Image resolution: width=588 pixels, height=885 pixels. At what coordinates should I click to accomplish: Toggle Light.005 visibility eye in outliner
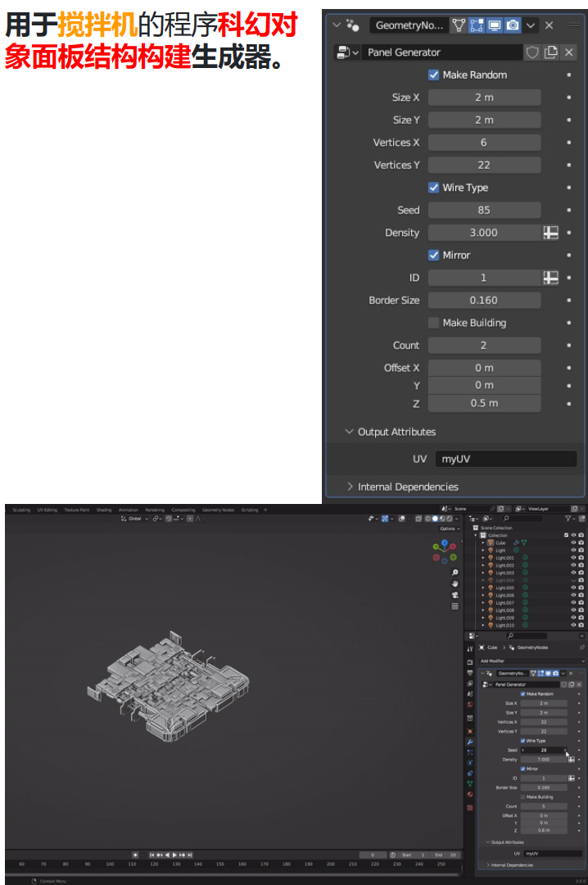click(x=573, y=588)
